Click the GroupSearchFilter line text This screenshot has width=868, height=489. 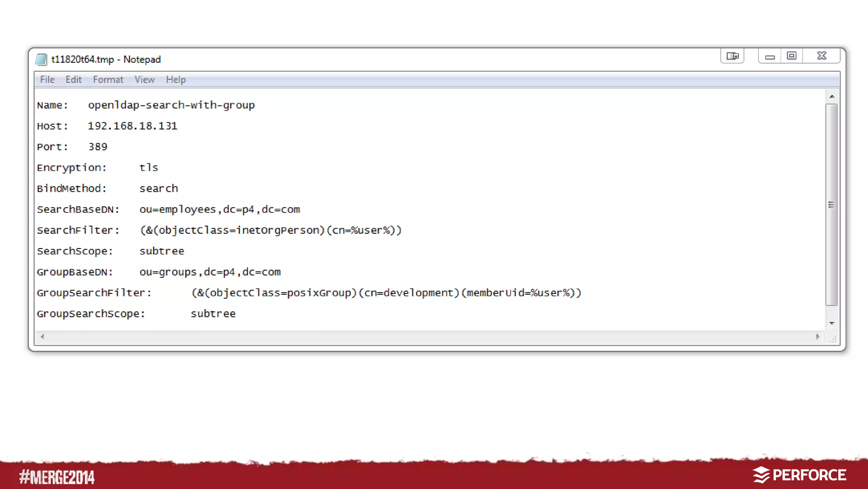[386, 293]
